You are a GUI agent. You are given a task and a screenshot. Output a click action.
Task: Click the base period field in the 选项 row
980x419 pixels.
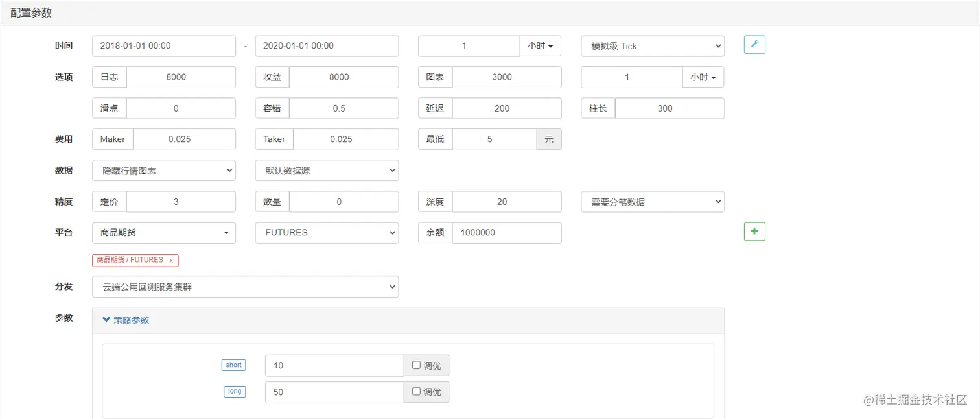tap(632, 77)
